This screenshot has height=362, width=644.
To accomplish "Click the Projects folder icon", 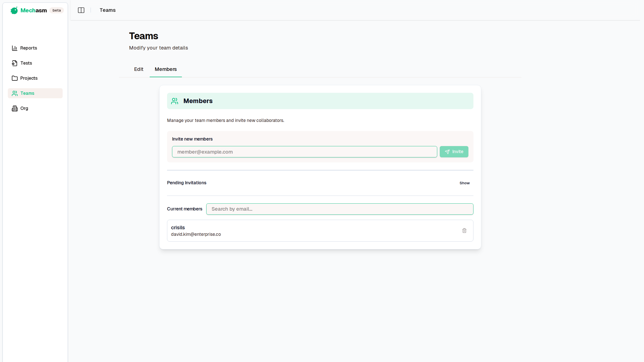I will click(15, 78).
